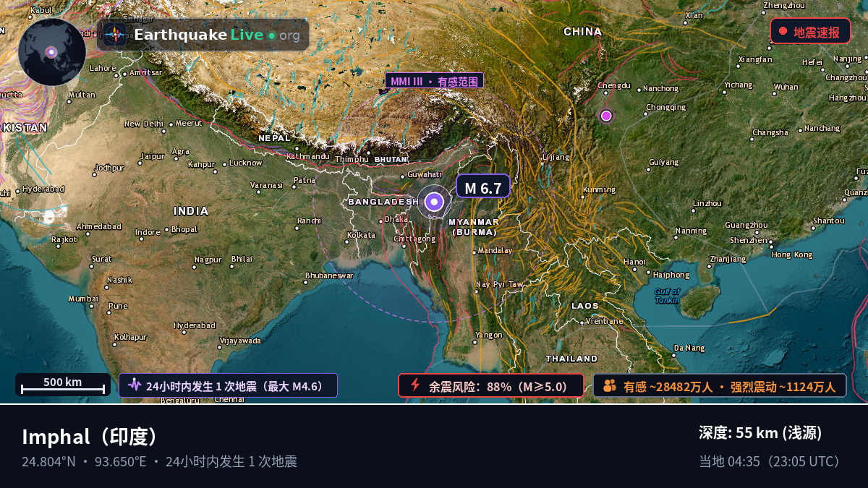Open the Earthquake Live.org site title
868x488 pixels.
(217, 35)
